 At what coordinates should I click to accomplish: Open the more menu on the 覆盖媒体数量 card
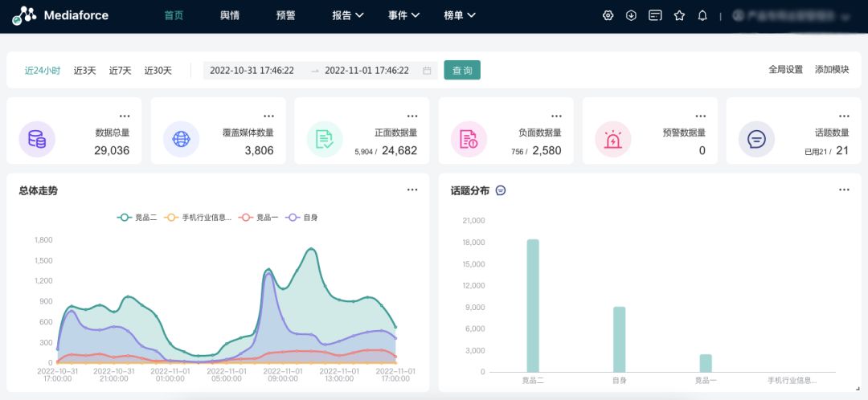(x=268, y=116)
